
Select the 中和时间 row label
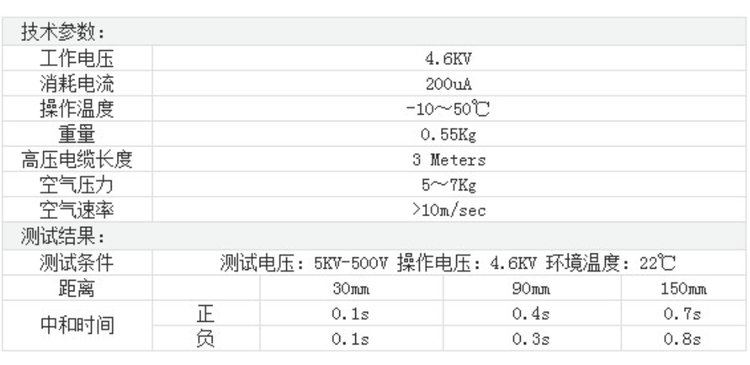click(x=77, y=326)
